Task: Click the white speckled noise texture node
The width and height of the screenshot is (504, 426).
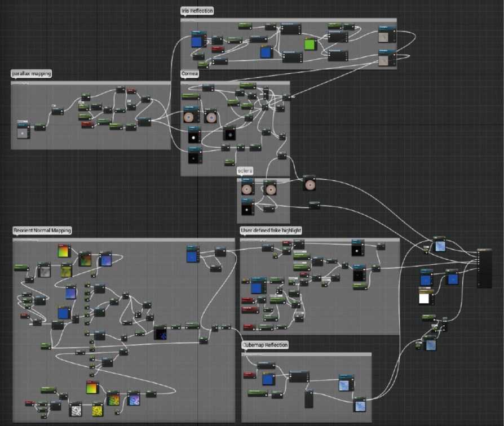Action: (76, 409)
